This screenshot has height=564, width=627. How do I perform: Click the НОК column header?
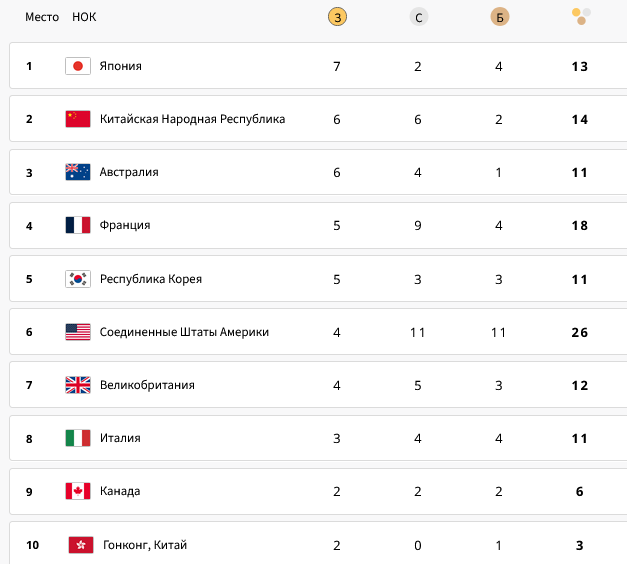[84, 17]
